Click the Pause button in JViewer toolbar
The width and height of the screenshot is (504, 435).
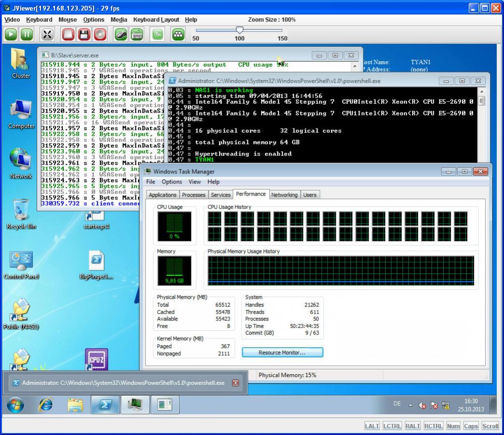click(x=27, y=34)
